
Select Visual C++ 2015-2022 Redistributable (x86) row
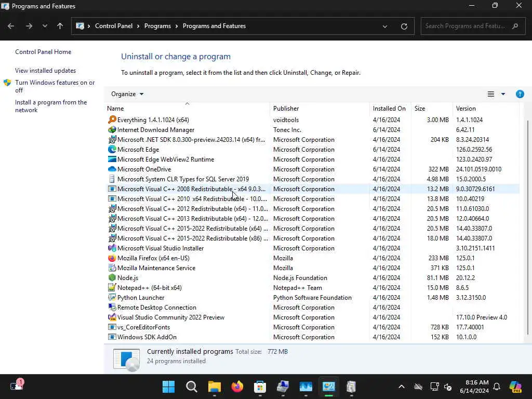pyautogui.click(x=313, y=238)
